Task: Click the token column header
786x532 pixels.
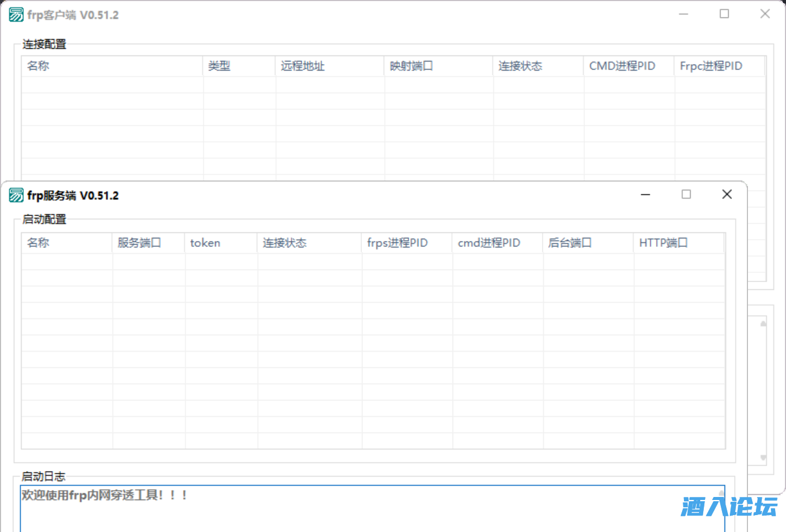Action: pyautogui.click(x=221, y=243)
